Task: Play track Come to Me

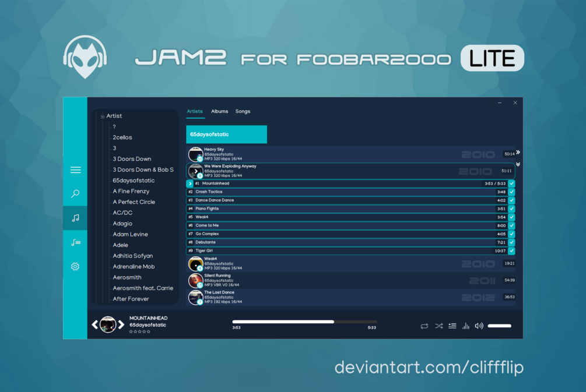Action: pyautogui.click(x=347, y=225)
